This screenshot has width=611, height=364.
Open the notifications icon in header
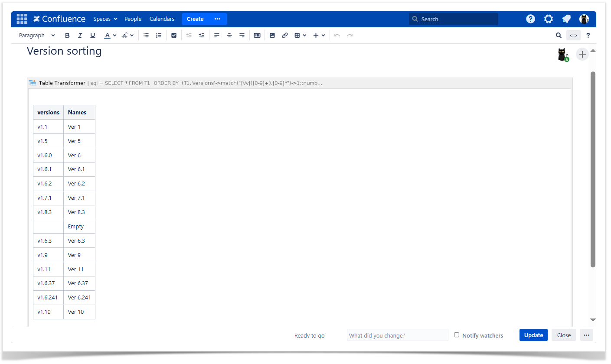point(566,19)
